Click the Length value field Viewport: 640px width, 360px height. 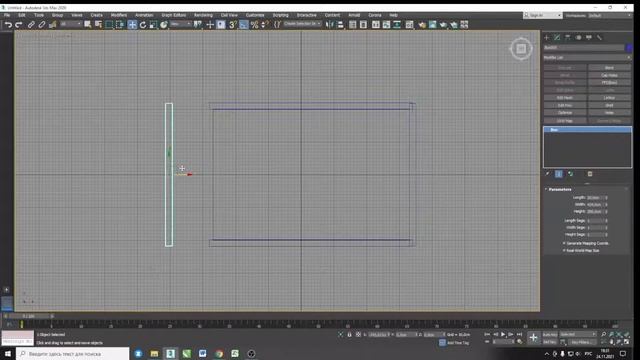point(596,198)
